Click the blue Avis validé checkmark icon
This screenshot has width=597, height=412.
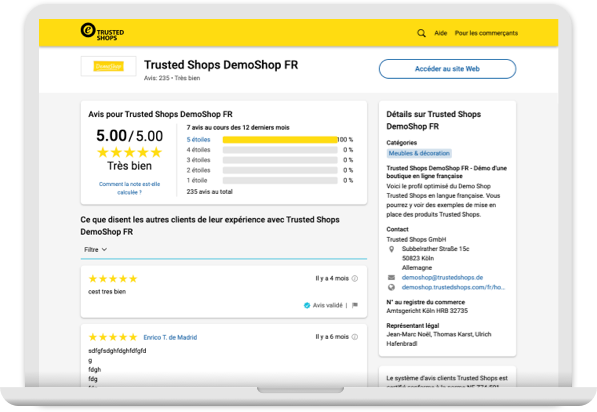point(307,305)
